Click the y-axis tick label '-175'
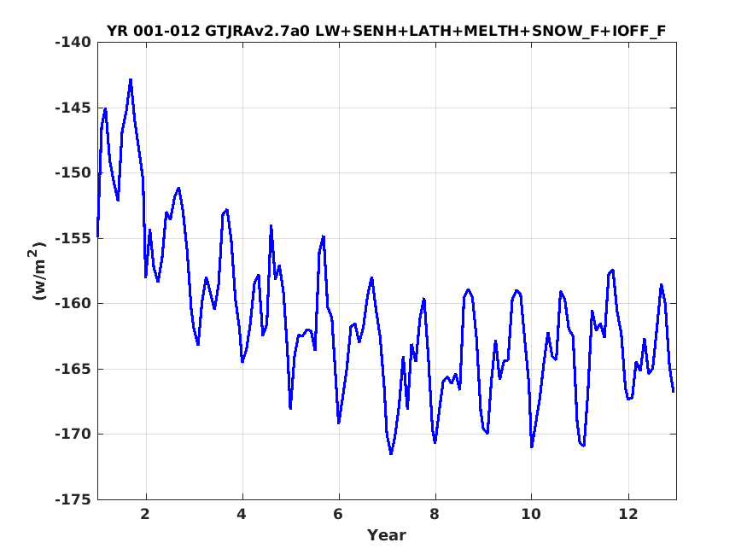This screenshot has width=747, height=560. coord(73,499)
